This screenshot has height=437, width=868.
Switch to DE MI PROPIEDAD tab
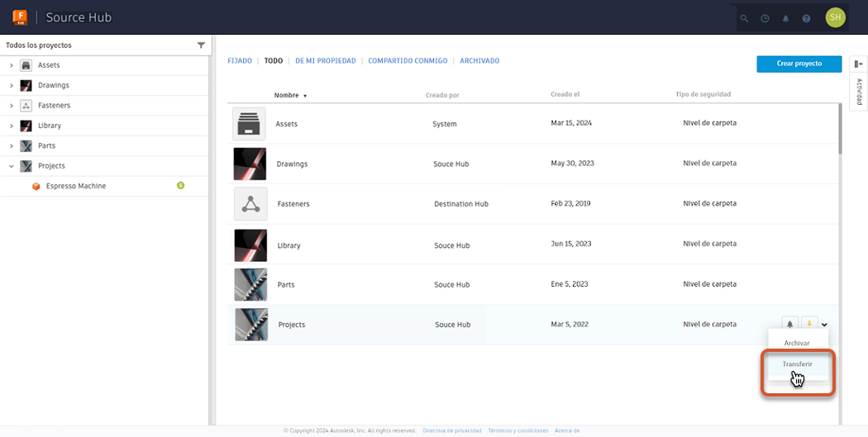[x=326, y=61]
